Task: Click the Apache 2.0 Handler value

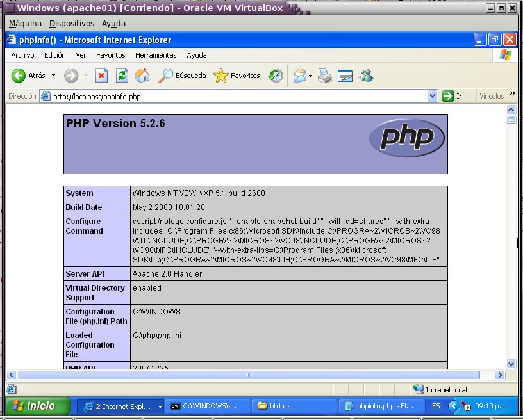Action: 167,274
